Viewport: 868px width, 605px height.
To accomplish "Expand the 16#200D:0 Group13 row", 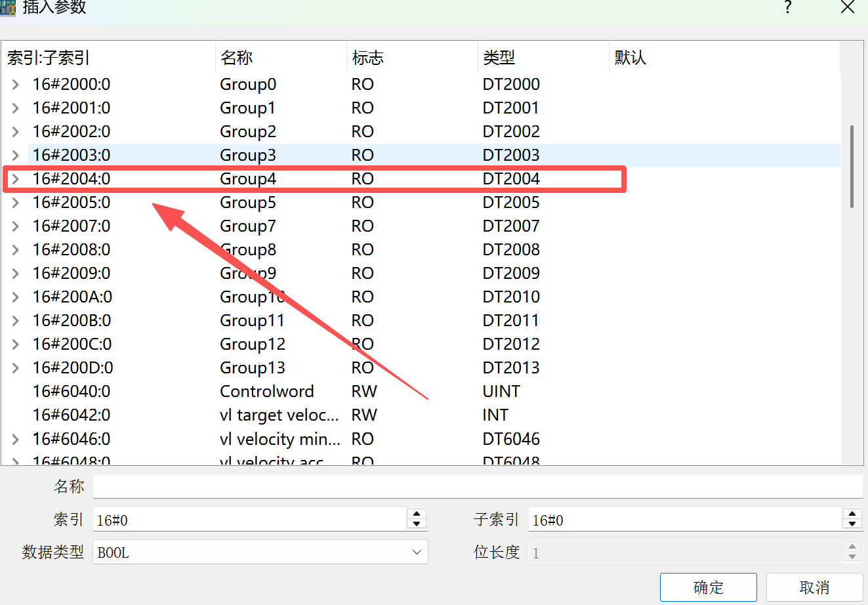I will pos(15,368).
